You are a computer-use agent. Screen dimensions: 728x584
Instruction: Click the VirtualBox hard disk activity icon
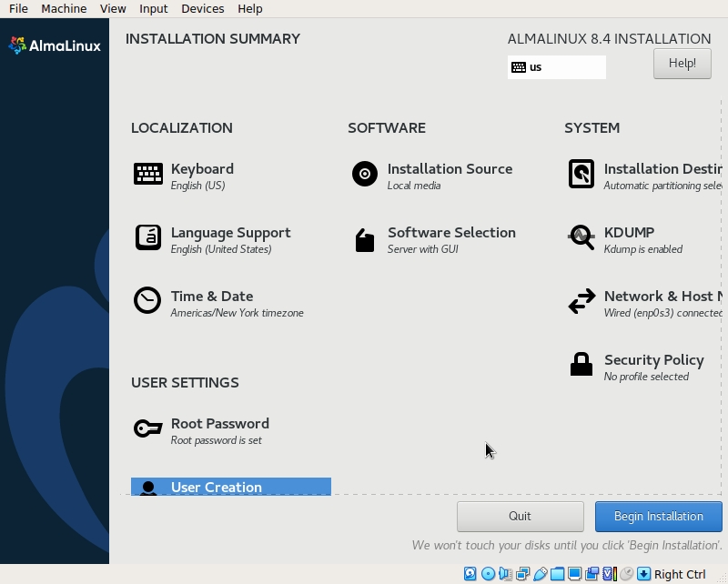[470, 574]
